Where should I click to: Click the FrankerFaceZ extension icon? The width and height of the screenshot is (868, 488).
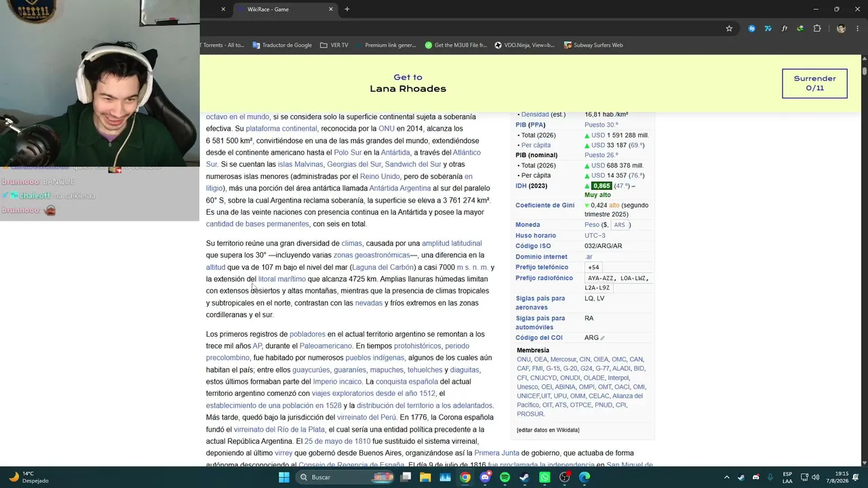pyautogui.click(x=784, y=28)
